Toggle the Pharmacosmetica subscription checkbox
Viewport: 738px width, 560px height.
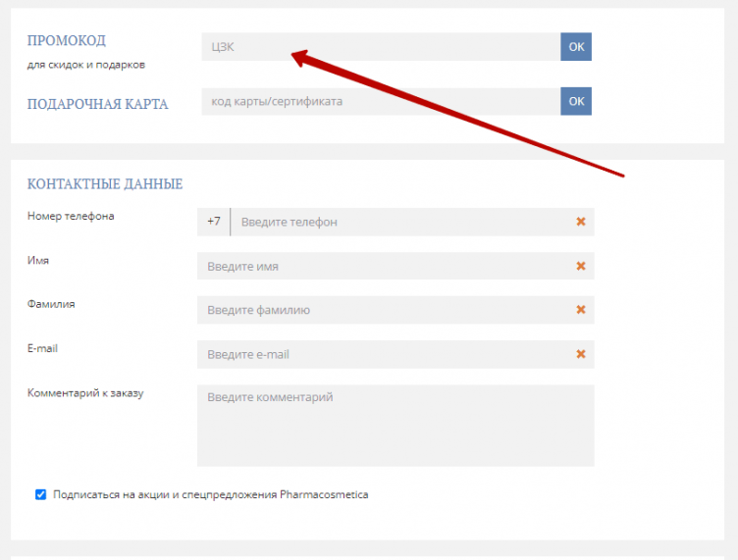[40, 494]
